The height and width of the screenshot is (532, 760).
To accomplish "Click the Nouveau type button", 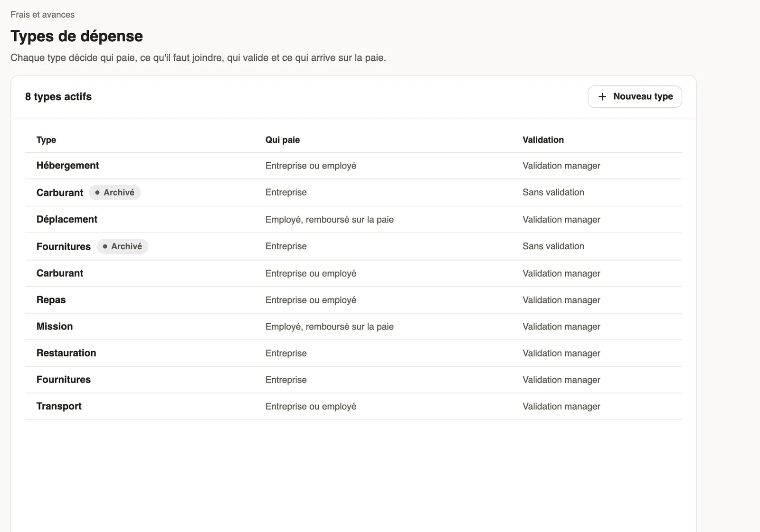I will (635, 96).
